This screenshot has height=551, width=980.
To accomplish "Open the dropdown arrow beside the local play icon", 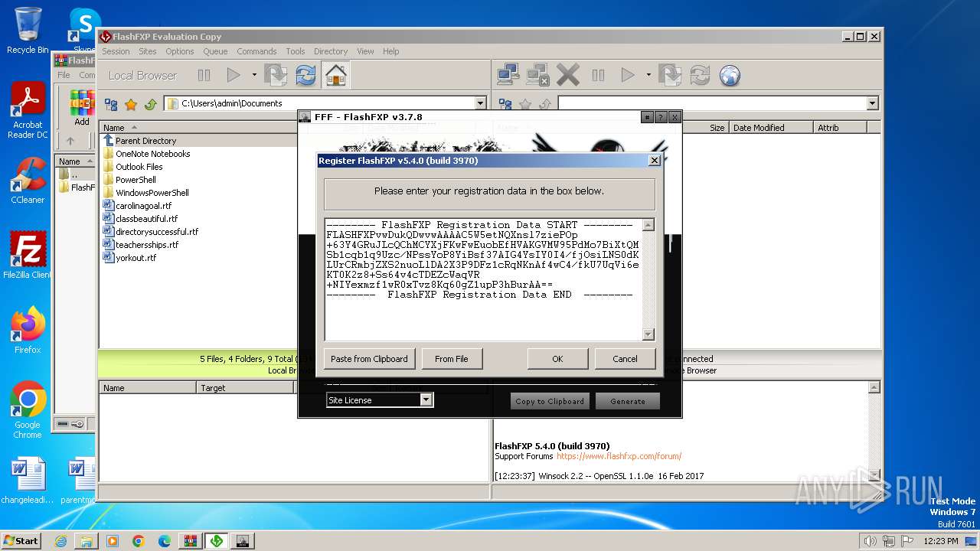I will [254, 75].
